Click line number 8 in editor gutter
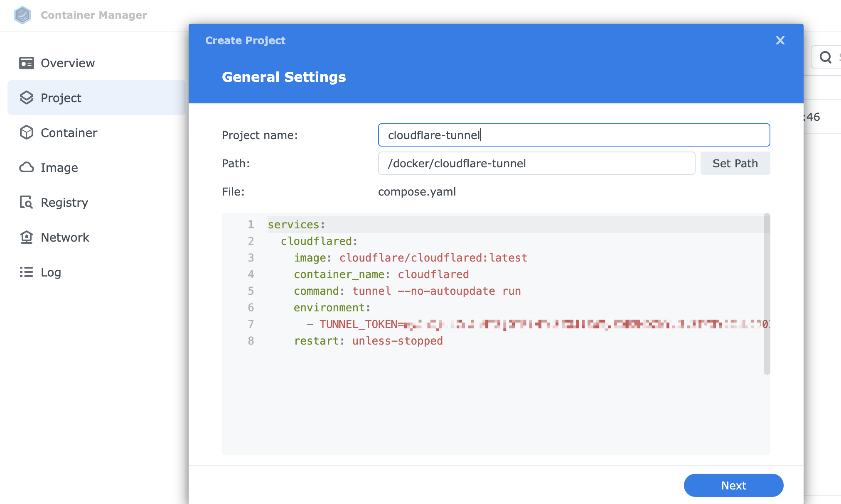 251,341
